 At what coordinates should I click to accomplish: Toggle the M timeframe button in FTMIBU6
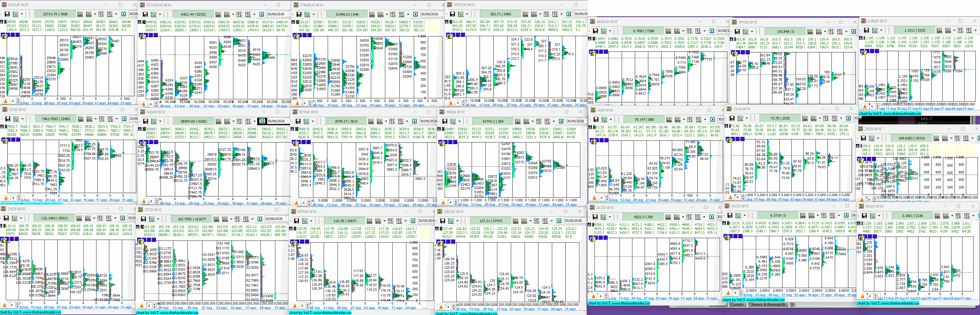tap(309, 35)
